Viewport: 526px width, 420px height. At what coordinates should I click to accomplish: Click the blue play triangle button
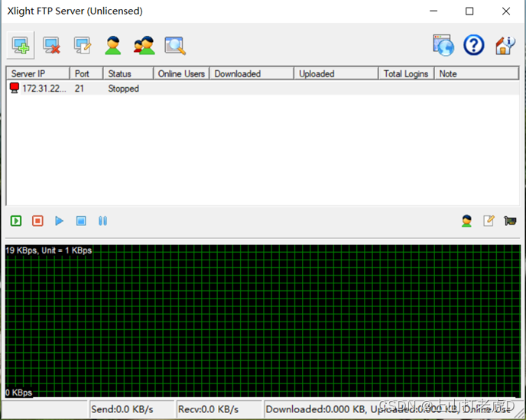(x=59, y=221)
